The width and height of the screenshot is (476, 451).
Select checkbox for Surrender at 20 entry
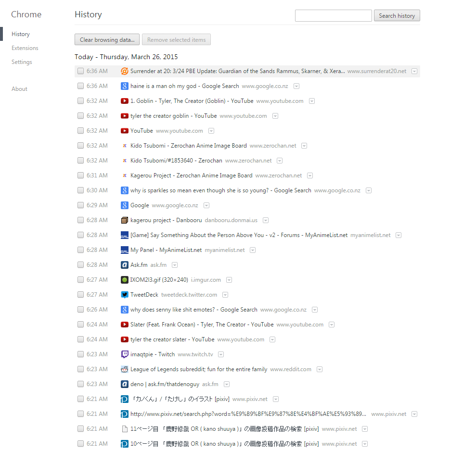click(x=80, y=71)
